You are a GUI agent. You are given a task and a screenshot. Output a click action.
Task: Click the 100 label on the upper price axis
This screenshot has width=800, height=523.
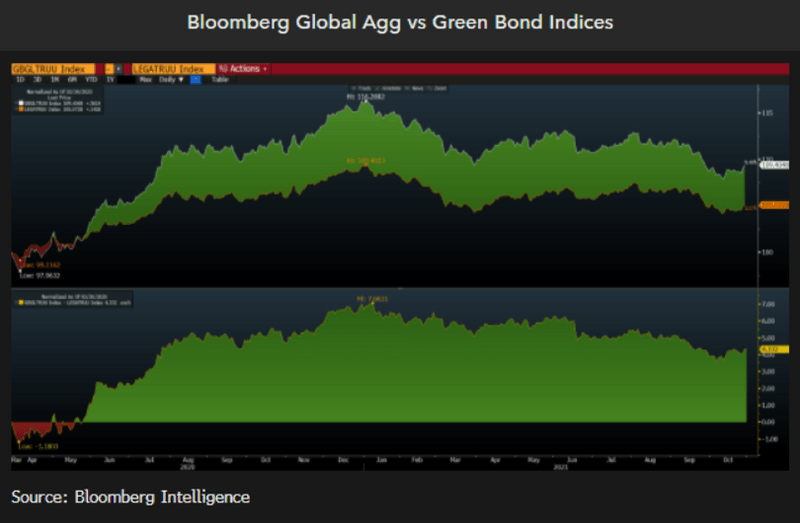[767, 252]
